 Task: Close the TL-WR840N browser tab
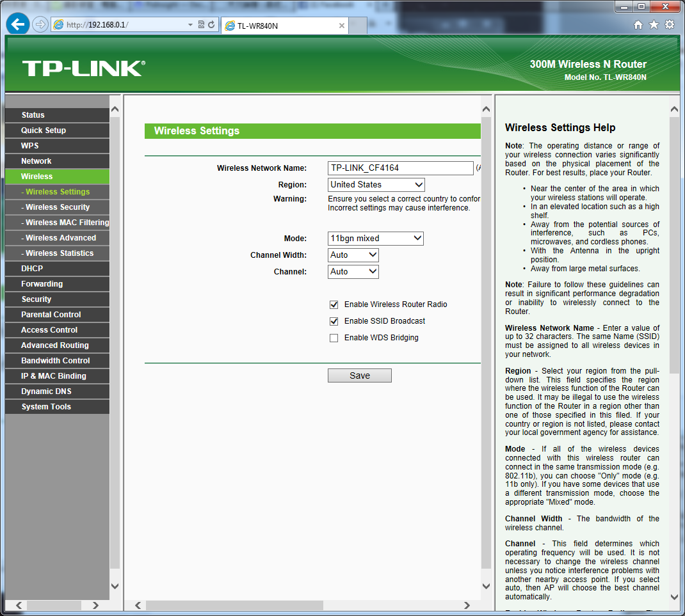click(x=342, y=26)
